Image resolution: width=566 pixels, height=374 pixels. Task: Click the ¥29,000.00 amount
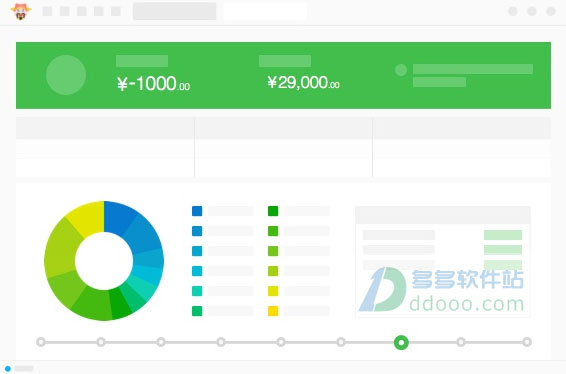303,83
